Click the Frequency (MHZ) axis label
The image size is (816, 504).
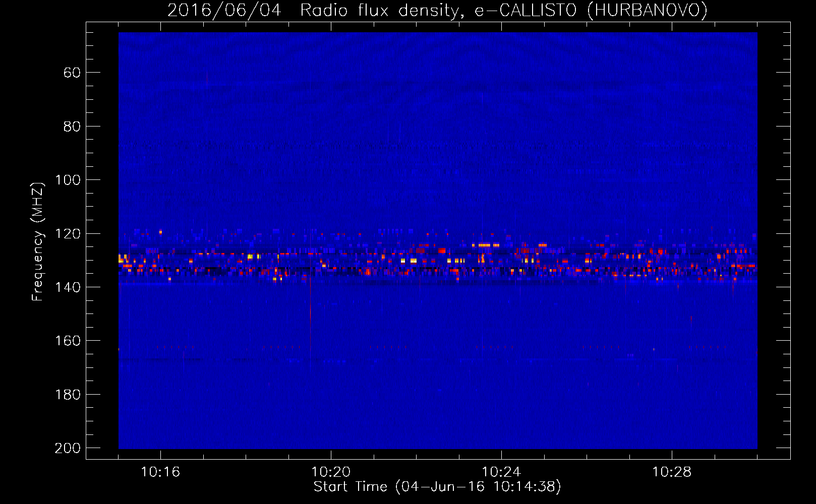(x=37, y=241)
